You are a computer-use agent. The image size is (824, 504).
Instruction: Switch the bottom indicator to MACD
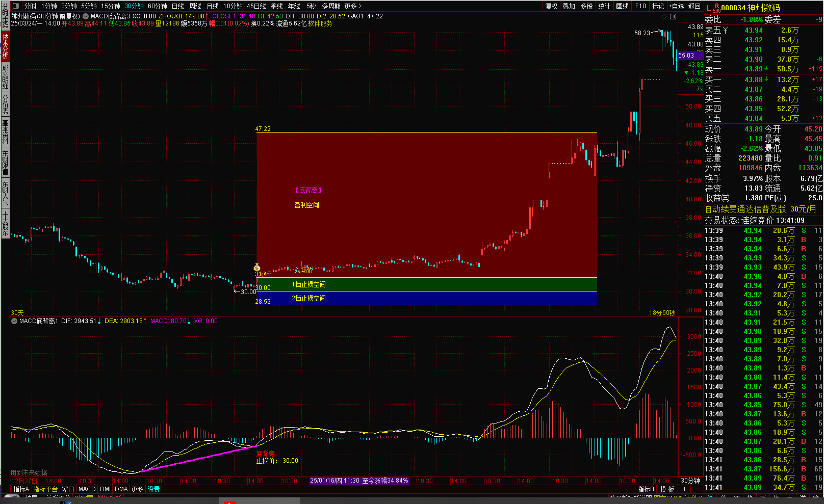click(87, 489)
